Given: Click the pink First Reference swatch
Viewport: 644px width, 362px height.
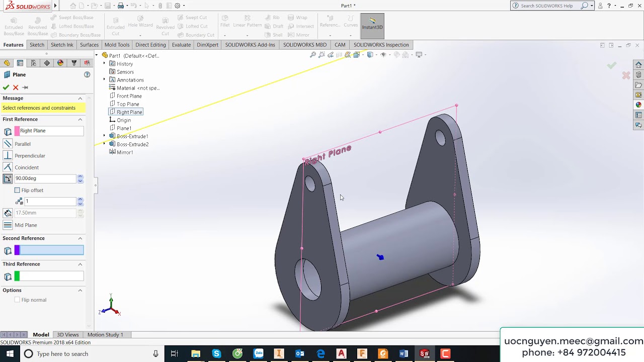Looking at the screenshot, I should [x=17, y=131].
